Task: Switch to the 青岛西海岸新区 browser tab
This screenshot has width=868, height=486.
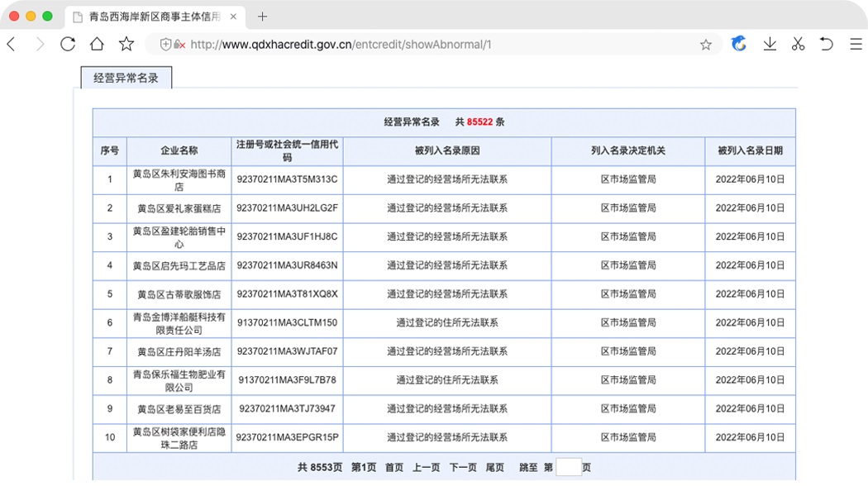Action: 153,17
